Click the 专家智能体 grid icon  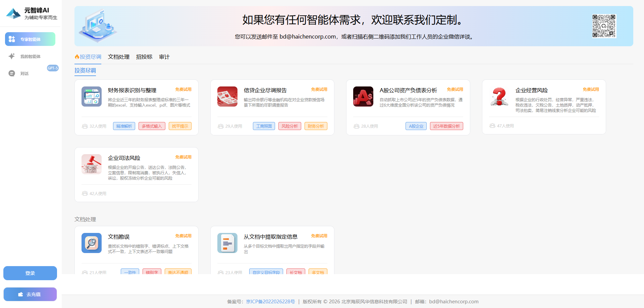[12, 39]
